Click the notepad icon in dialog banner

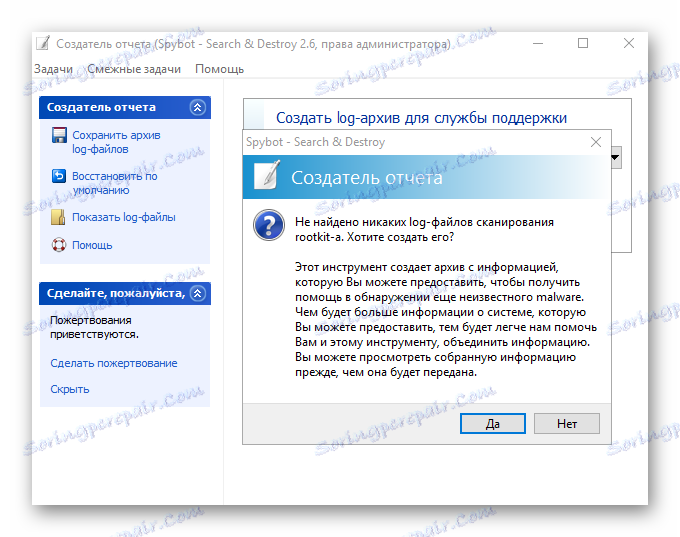click(267, 176)
